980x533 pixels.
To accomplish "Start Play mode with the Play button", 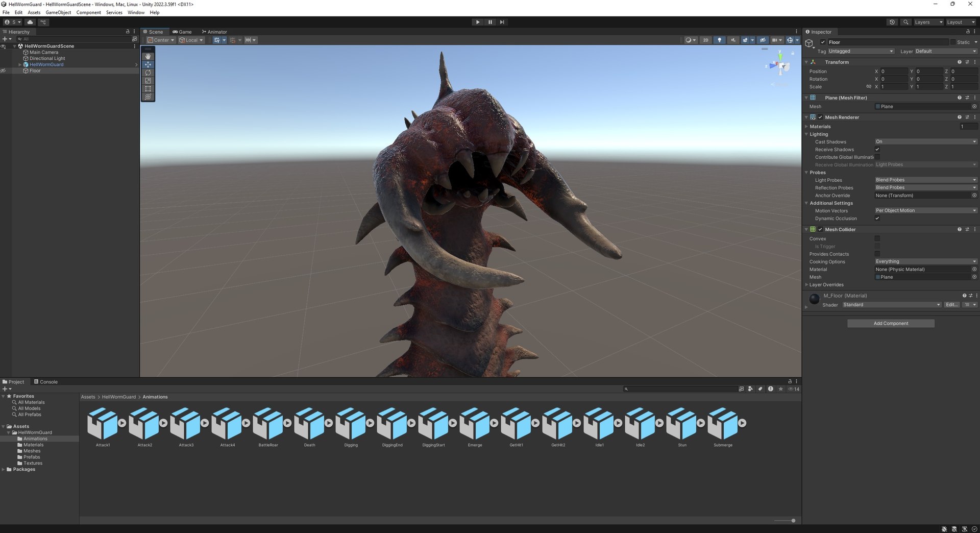I will click(x=477, y=22).
